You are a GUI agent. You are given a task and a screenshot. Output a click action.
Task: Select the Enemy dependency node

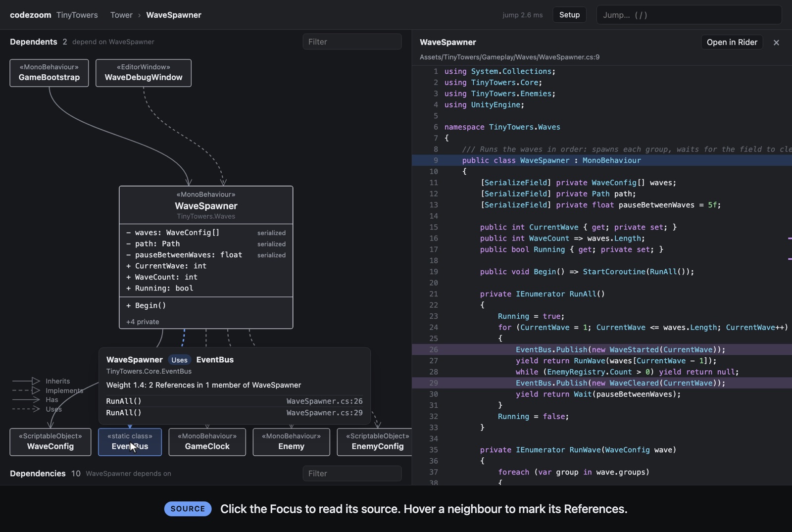point(291,442)
